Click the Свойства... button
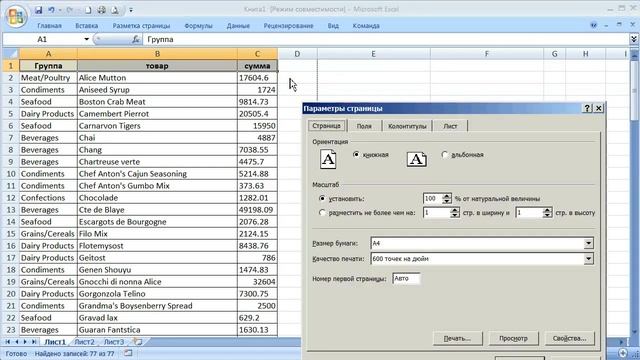 coord(569,338)
